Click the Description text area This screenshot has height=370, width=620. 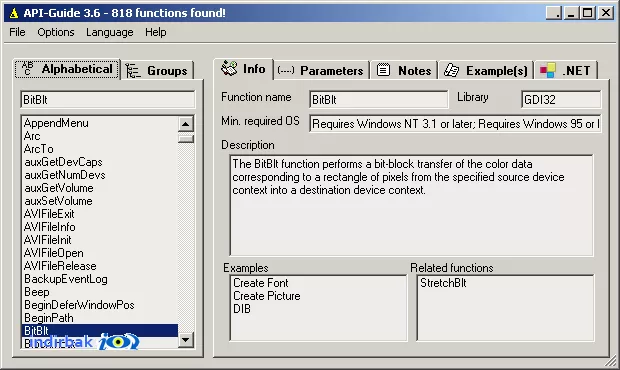pos(411,205)
